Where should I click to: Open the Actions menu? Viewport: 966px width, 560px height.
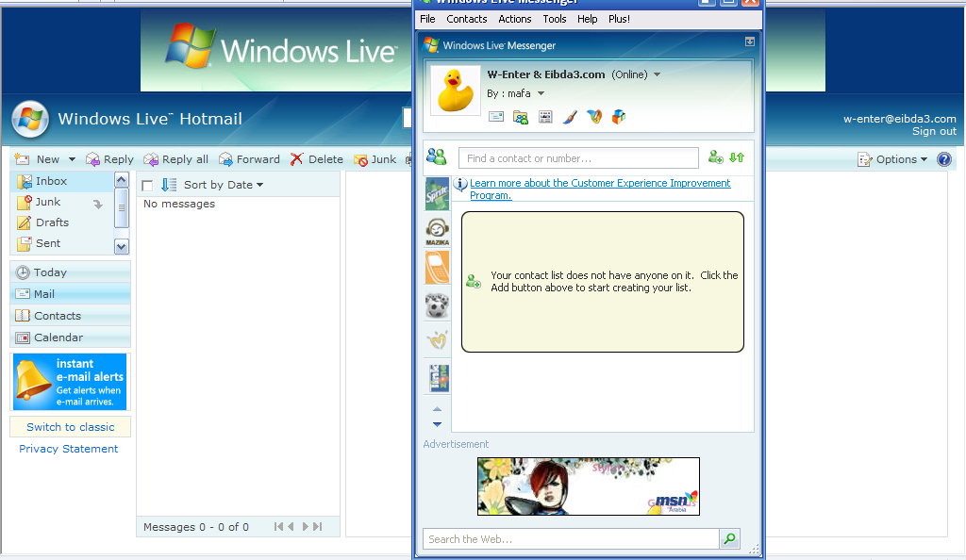point(514,19)
